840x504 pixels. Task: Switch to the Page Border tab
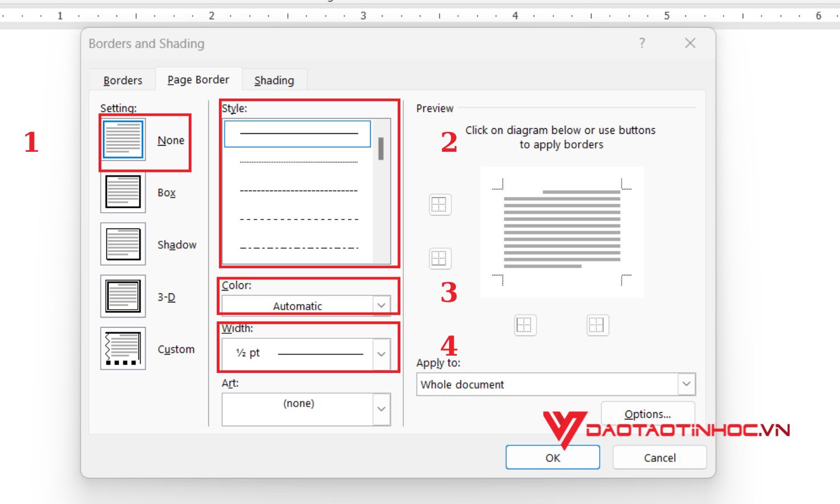(198, 80)
